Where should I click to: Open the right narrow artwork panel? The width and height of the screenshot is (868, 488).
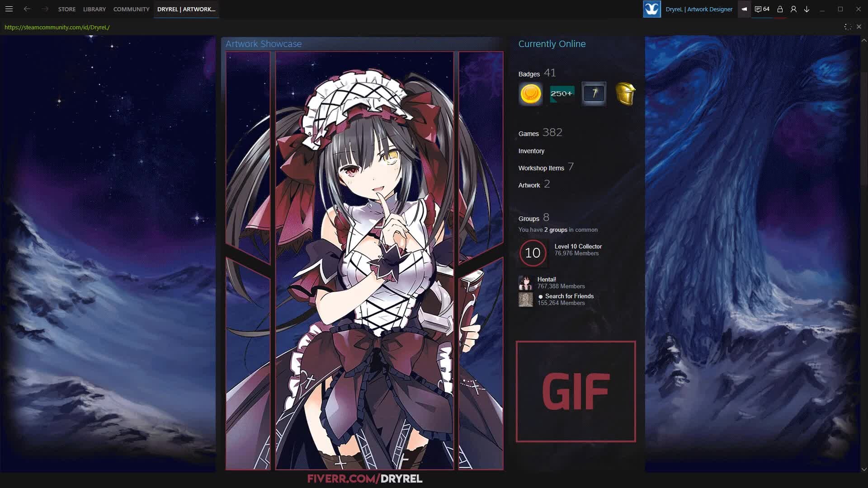click(481, 261)
